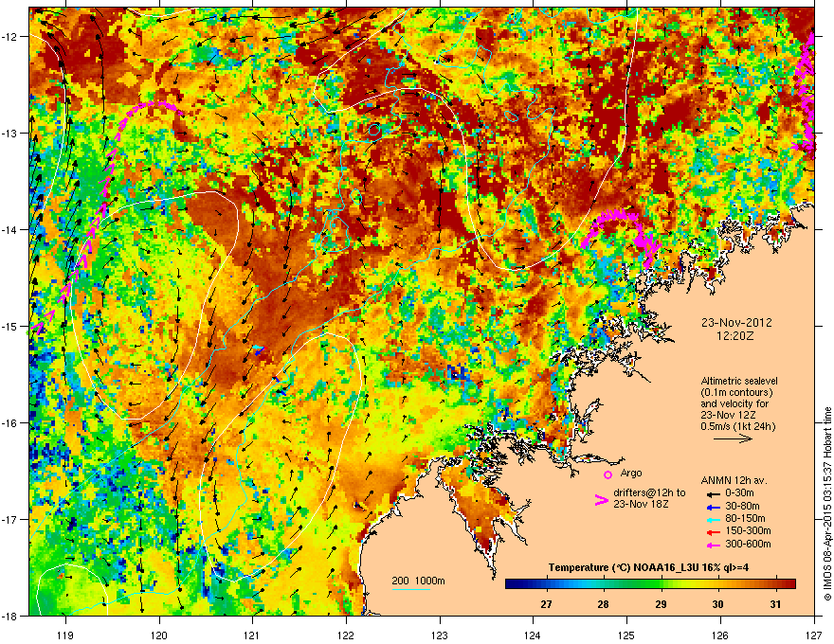Click the latitude axis label -17
Image resolution: width=834 pixels, height=644 pixels.
10,519
